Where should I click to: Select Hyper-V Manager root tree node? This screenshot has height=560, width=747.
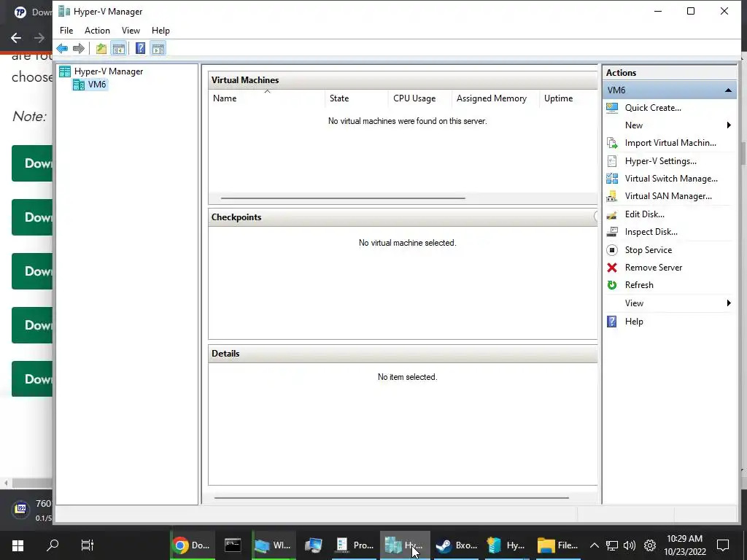(x=109, y=71)
